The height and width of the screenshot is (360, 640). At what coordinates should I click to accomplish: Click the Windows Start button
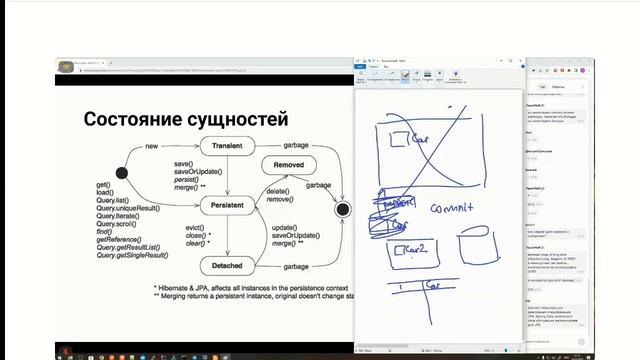60,358
